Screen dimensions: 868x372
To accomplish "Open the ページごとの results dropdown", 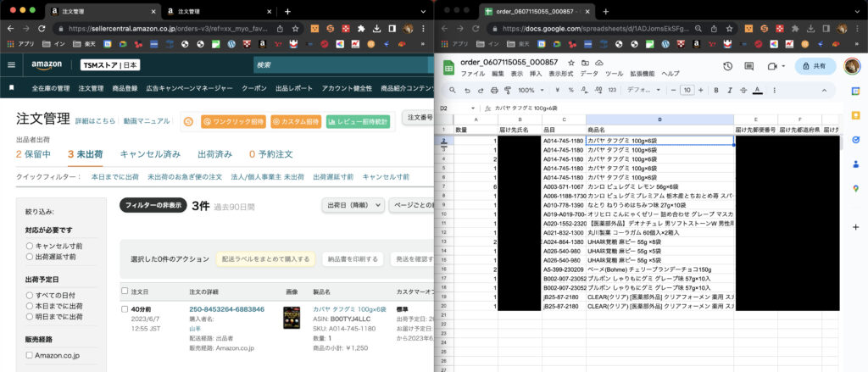I will click(x=411, y=205).
